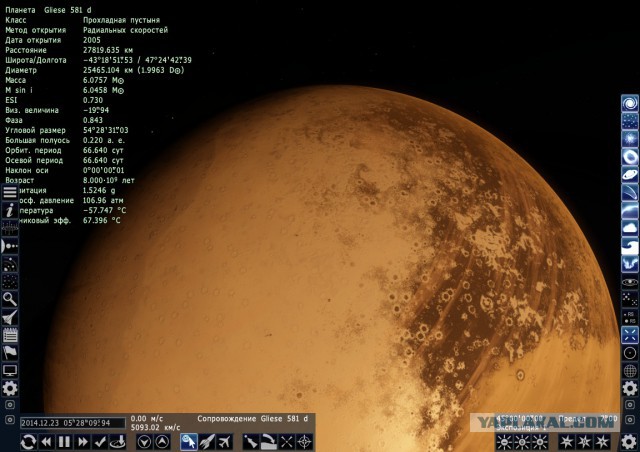640x452 pixels.
Task: Click the 'Предел' magnitude limit label
Action: click(572, 419)
